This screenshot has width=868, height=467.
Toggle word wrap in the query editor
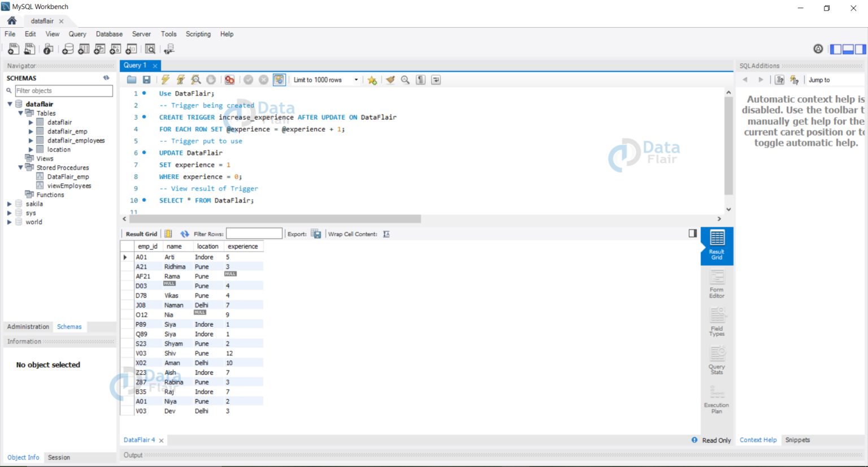[x=436, y=80]
